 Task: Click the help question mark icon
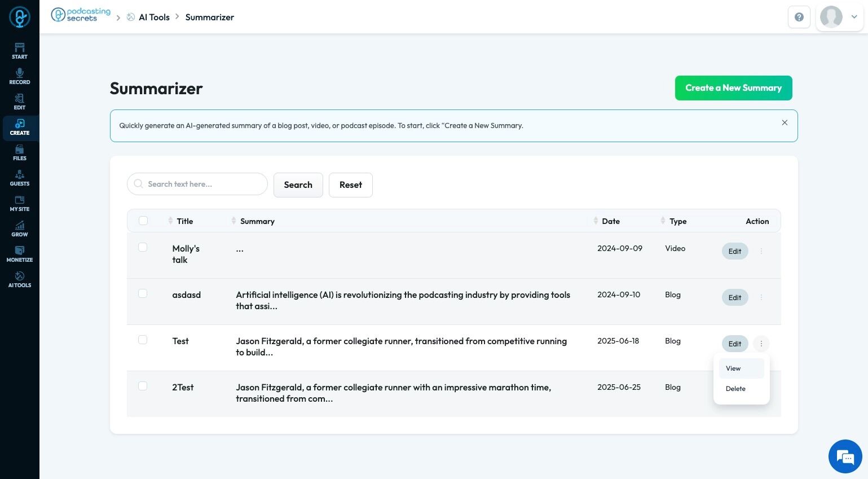(799, 17)
